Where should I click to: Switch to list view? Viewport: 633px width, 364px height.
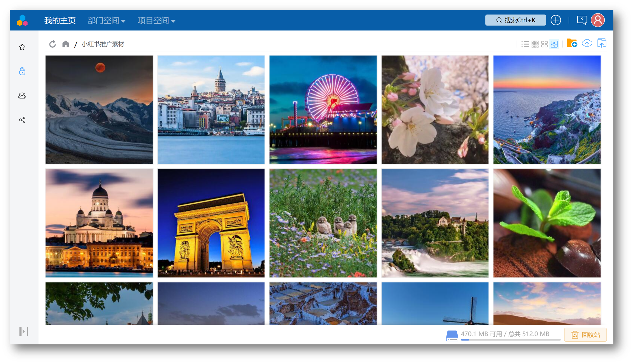coord(525,44)
